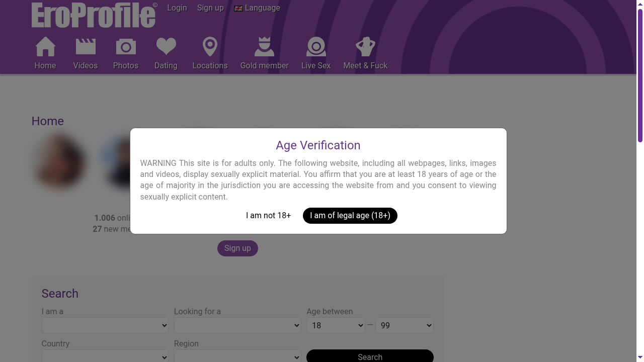The width and height of the screenshot is (644, 362).
Task: Open Locations using the map pin icon
Action: [210, 46]
